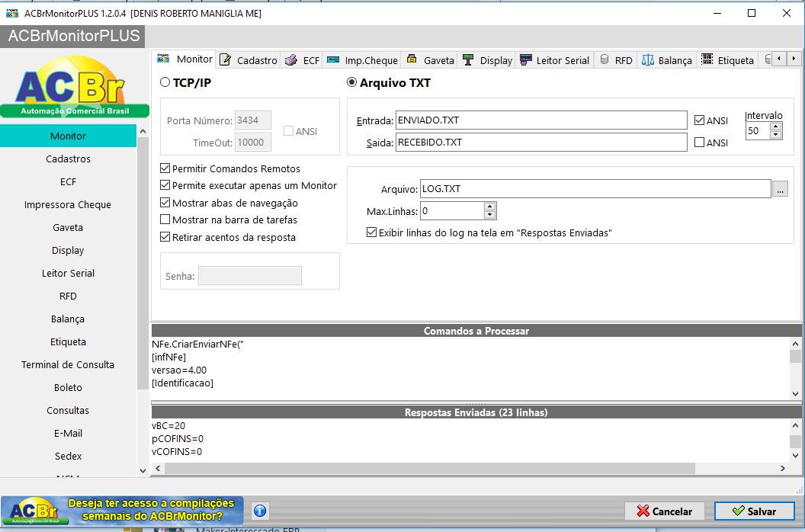This screenshot has height=532, width=805.
Task: Increase Max.Linhas with up arrow
Action: coord(489,207)
